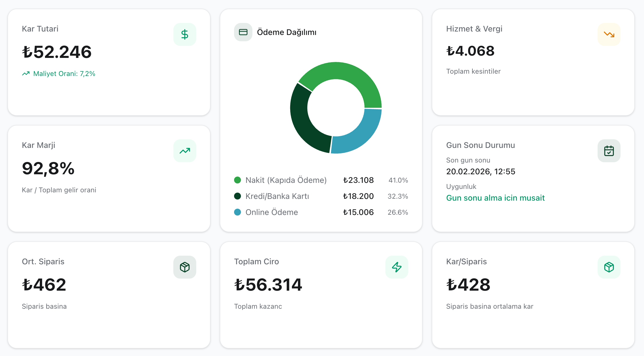Click the box icon on Kar/Siparis card
Viewport: 644px width, 356px height.
[x=609, y=267]
